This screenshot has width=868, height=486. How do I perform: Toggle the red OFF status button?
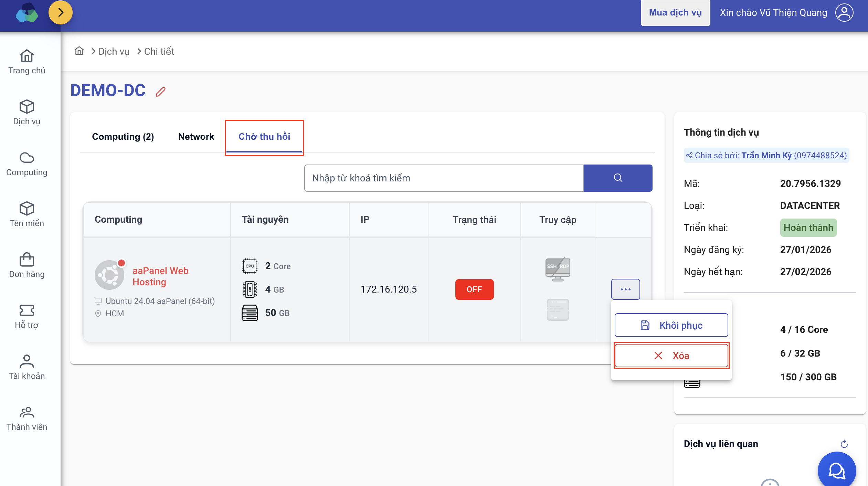[474, 289]
